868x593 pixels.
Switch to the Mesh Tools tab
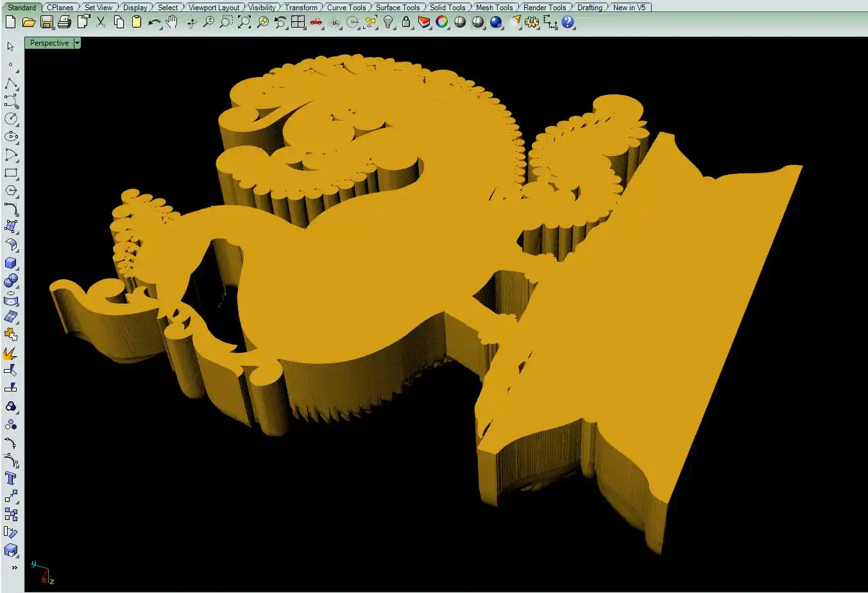click(494, 8)
